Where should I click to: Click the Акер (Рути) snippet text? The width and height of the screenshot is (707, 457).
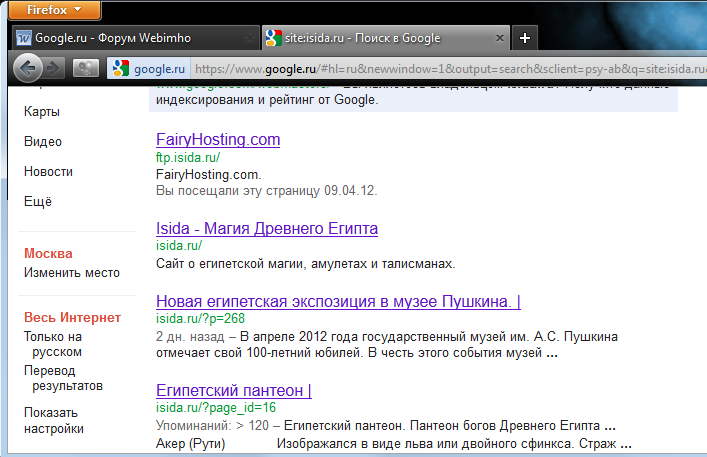[190, 443]
